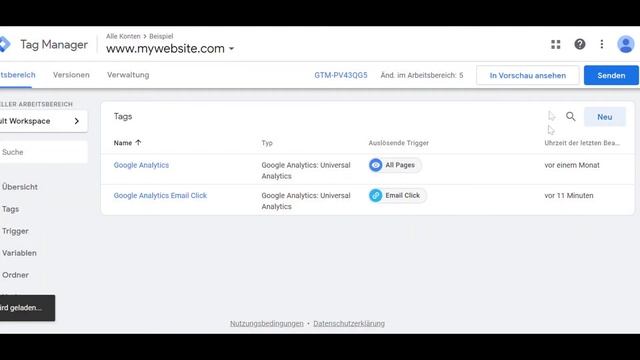Expand the Default Workspace chevron
Viewport: 640px width, 360px height.
[77, 121]
